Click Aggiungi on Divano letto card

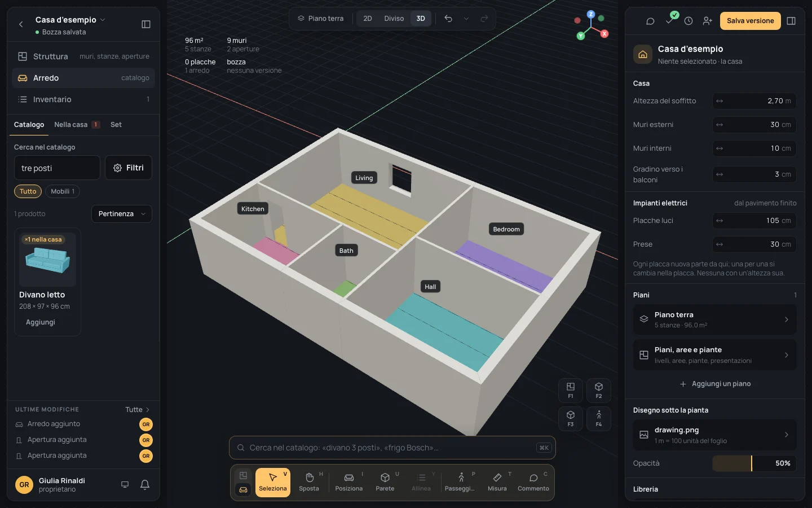tap(41, 322)
